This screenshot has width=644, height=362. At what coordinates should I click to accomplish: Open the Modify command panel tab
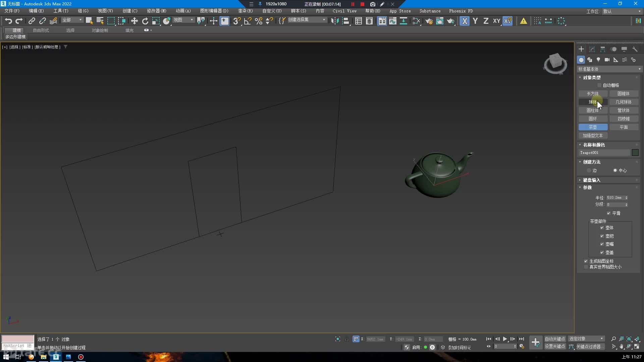pyautogui.click(x=592, y=49)
